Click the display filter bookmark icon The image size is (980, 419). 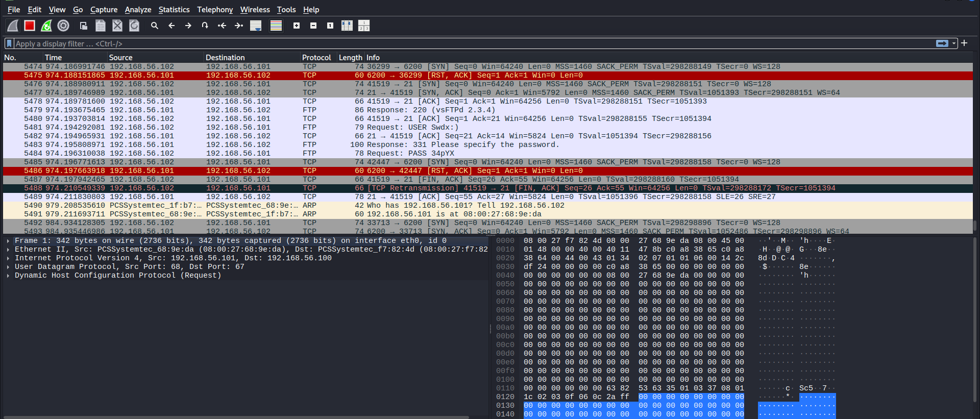pos(9,44)
